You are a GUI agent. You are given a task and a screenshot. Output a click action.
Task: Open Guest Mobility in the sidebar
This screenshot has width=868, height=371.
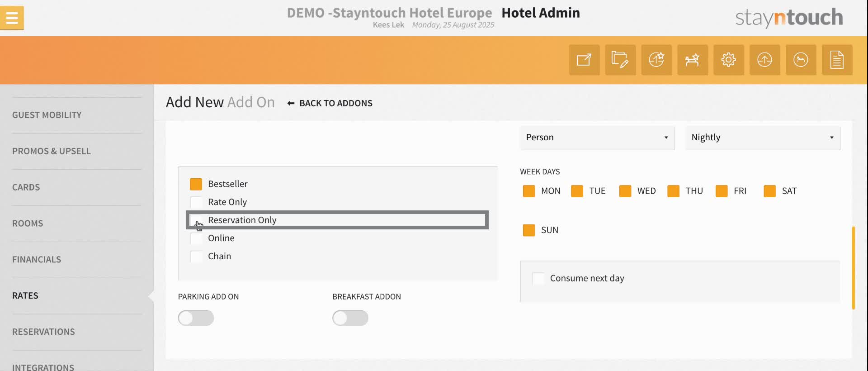pos(47,115)
